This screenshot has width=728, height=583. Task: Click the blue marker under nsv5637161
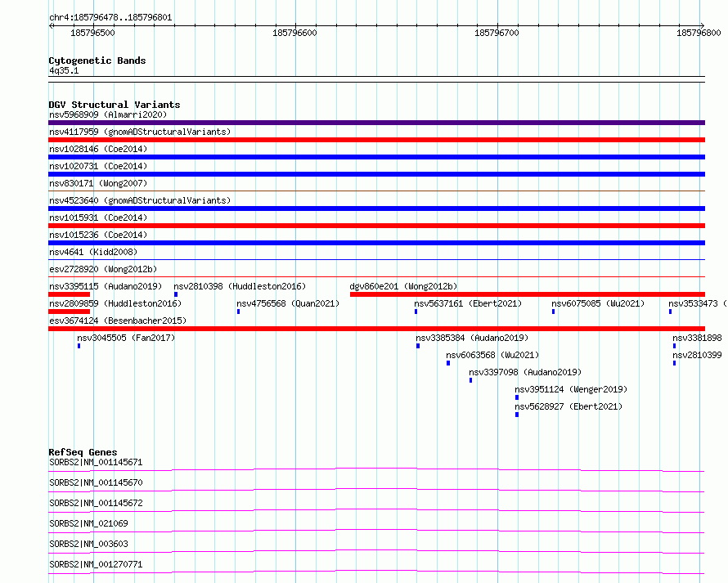coord(416,312)
